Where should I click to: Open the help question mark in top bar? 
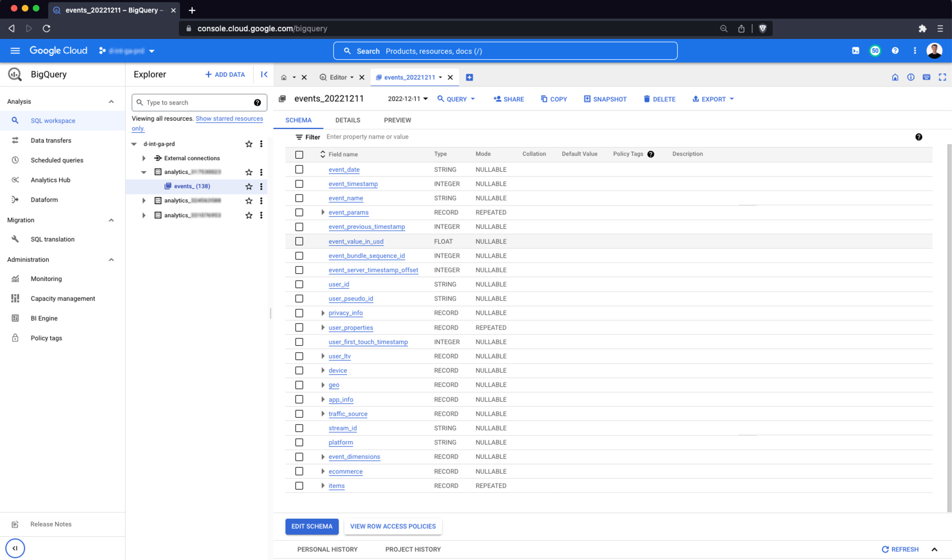[x=895, y=51]
